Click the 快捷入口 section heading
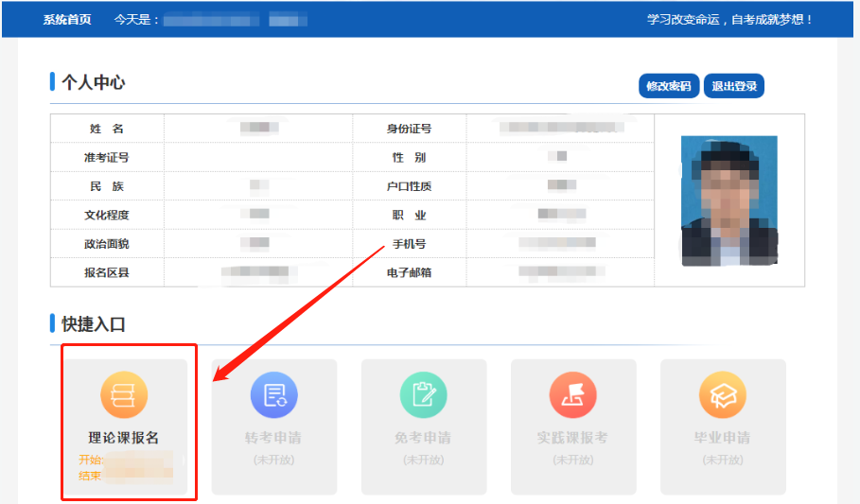 [94, 324]
